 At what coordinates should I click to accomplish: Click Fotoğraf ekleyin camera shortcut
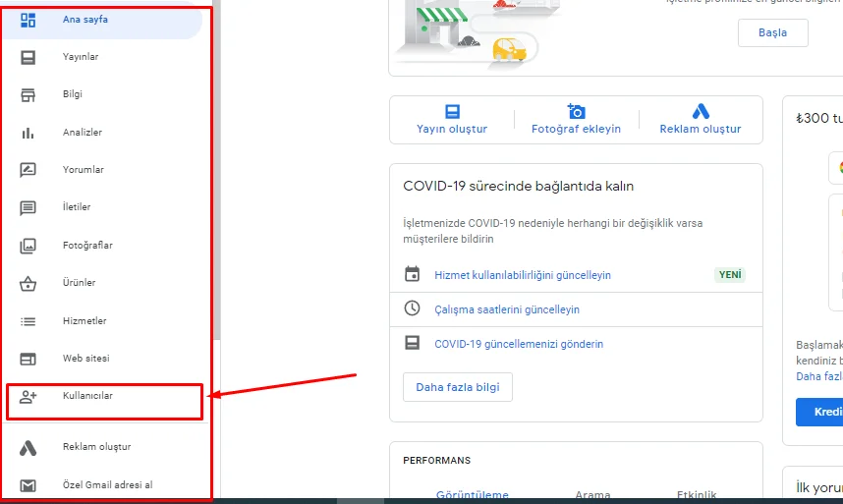pyautogui.click(x=576, y=120)
